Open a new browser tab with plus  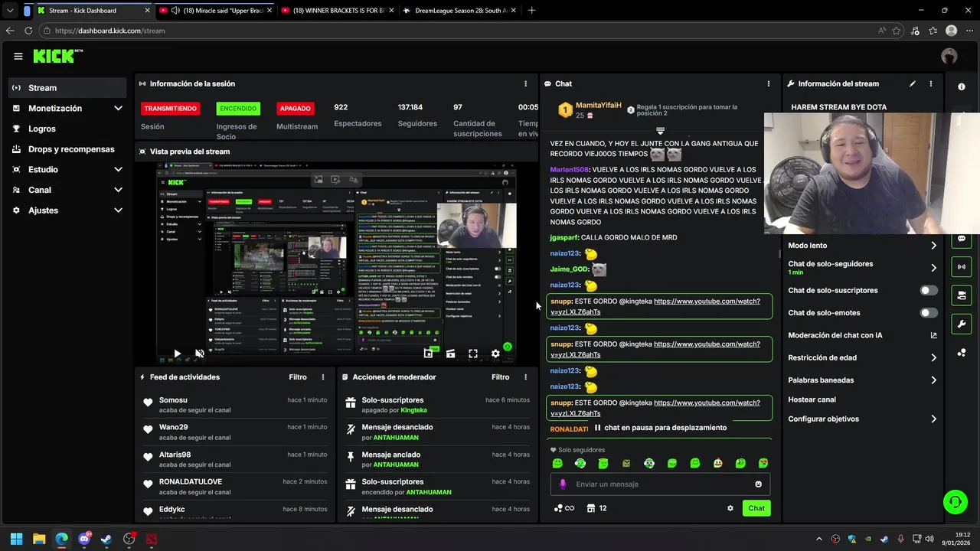click(x=531, y=11)
